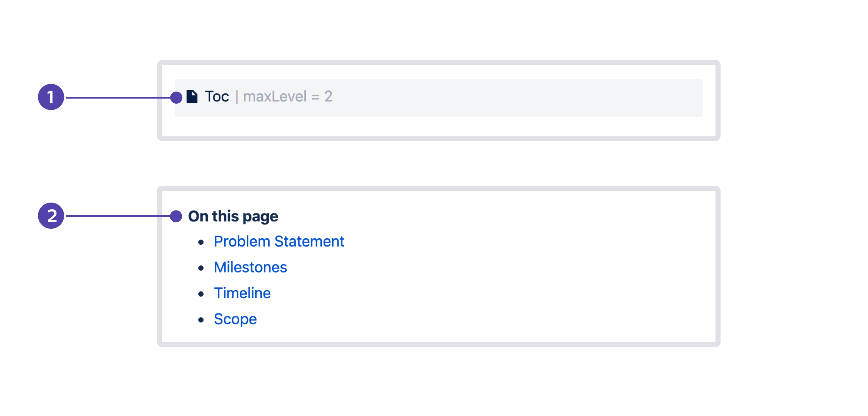Viewport: 868px width, 416px height.
Task: Click the On this page heading
Action: (233, 216)
